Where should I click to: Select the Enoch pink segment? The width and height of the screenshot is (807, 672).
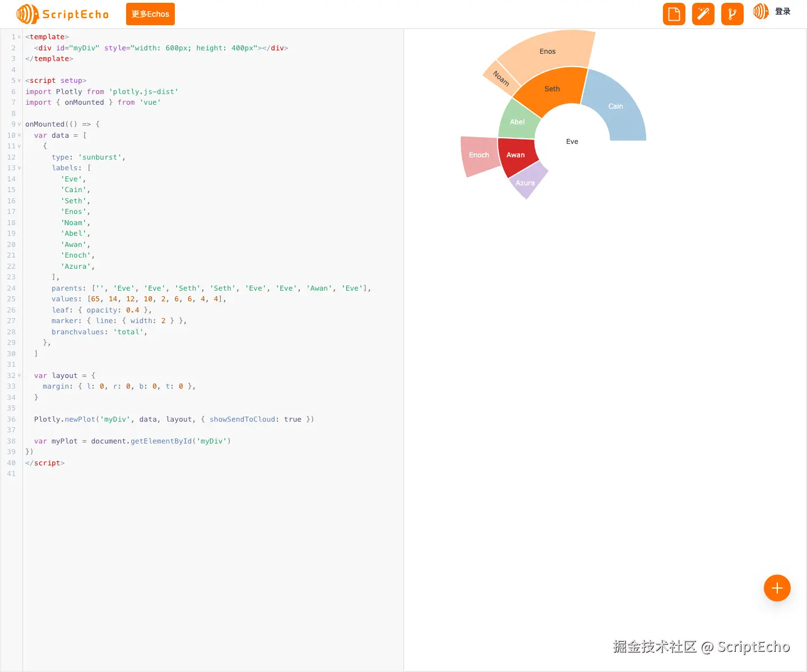click(479, 155)
